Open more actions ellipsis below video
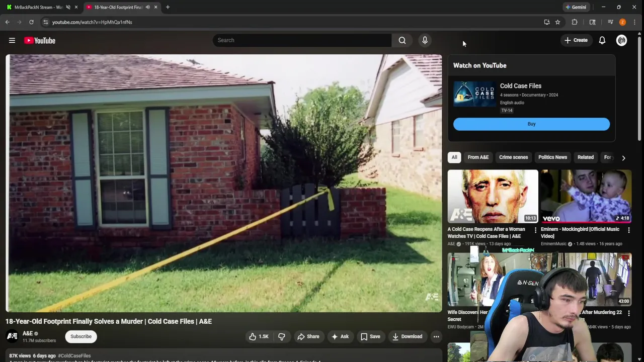644x362 pixels. (436, 336)
